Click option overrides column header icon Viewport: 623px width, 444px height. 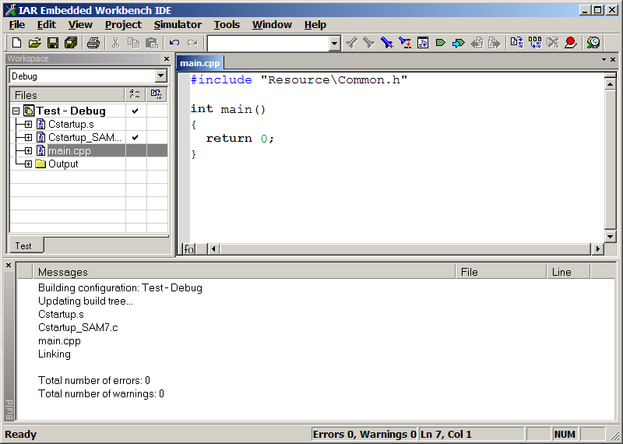pyautogui.click(x=135, y=95)
